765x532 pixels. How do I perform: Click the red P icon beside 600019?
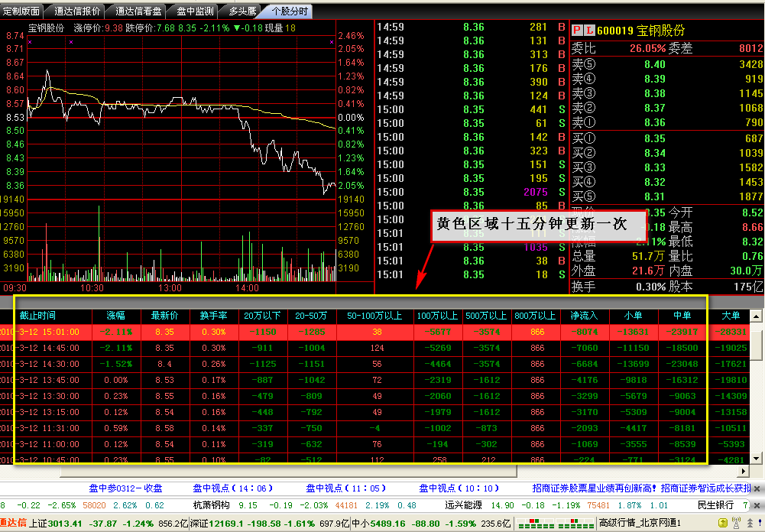tap(577, 31)
